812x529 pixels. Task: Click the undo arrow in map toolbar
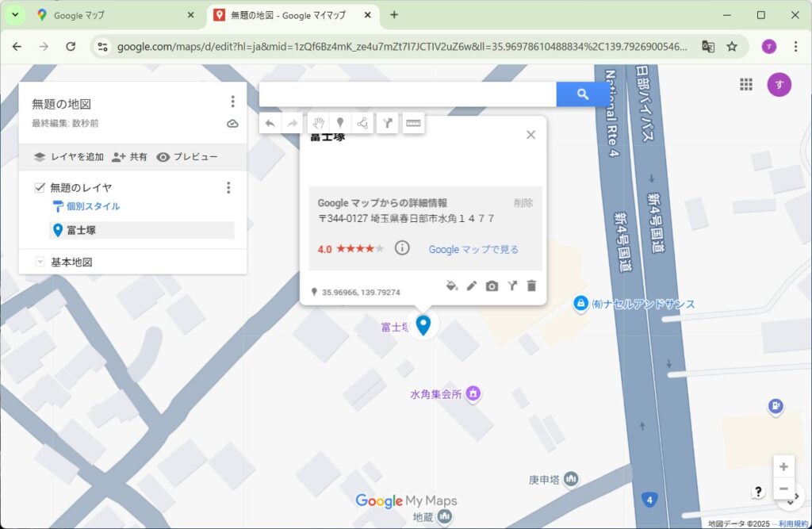[x=270, y=123]
